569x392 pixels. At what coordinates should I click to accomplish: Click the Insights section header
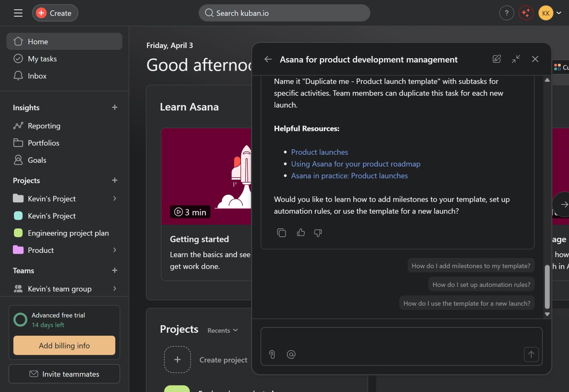[26, 108]
